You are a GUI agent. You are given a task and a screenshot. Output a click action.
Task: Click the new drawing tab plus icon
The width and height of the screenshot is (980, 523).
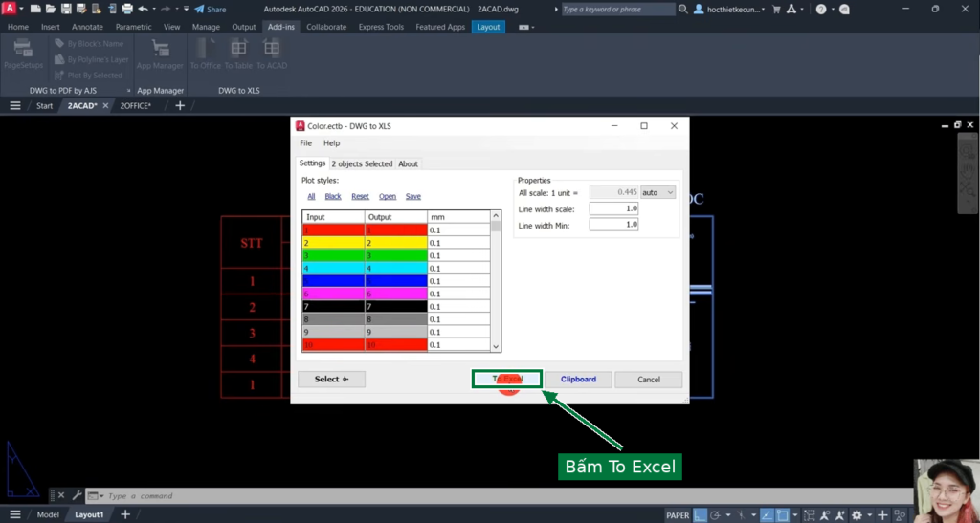(180, 105)
